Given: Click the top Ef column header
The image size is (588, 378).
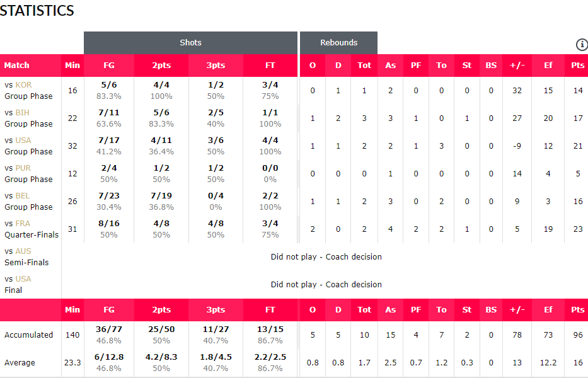Looking at the screenshot, I should [548, 66].
